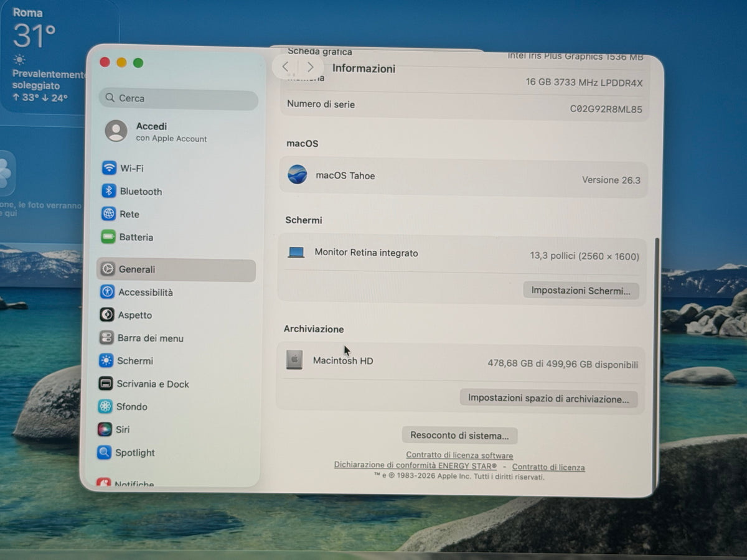747x560 pixels.
Task: Click the Macintosh HD drive icon
Action: tap(294, 360)
